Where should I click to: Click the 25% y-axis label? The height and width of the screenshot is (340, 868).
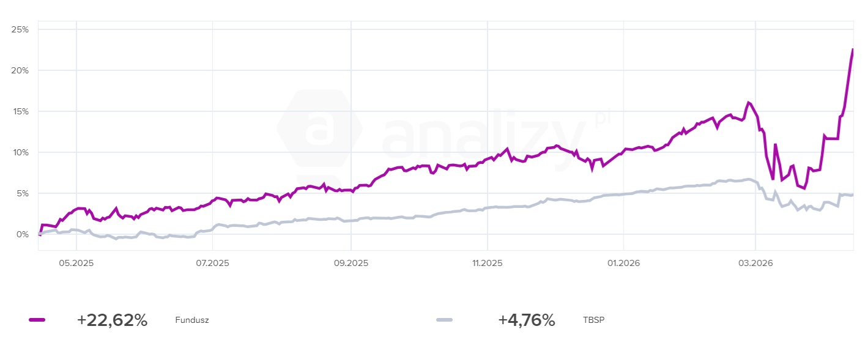pyautogui.click(x=20, y=29)
